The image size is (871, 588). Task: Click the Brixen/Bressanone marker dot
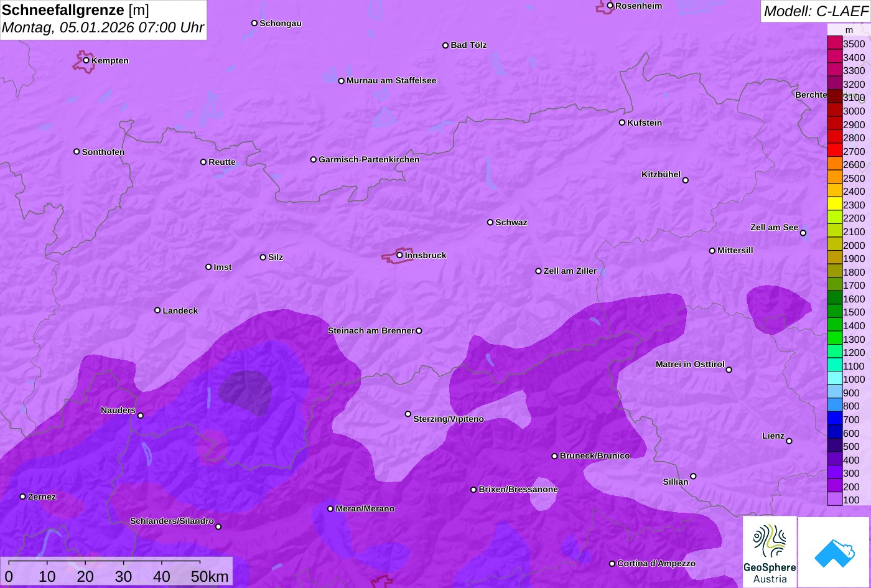coord(473,490)
